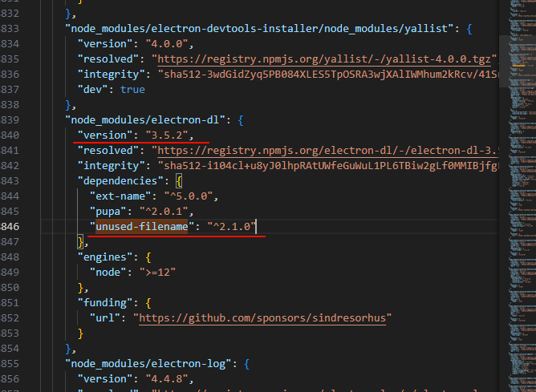This screenshot has height=392, width=536.
Task: Click line number 833 in gutter
Action: click(x=10, y=28)
